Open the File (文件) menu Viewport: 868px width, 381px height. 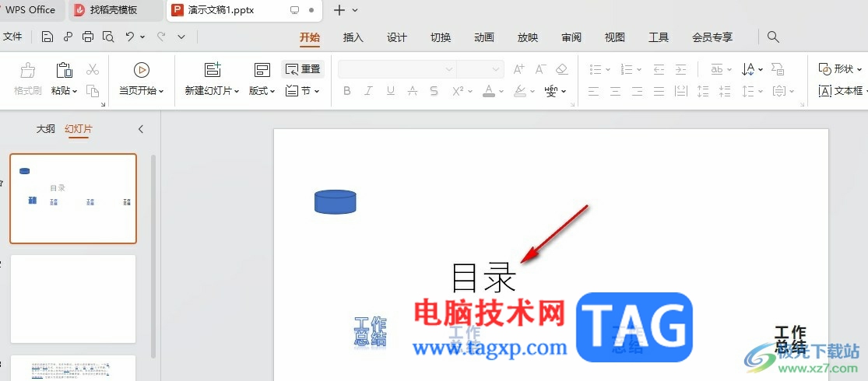tap(12, 37)
